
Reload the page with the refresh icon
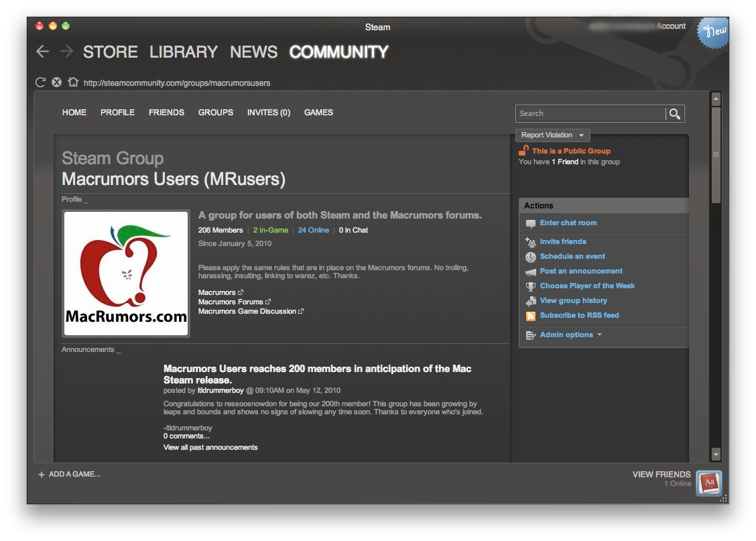tap(40, 82)
